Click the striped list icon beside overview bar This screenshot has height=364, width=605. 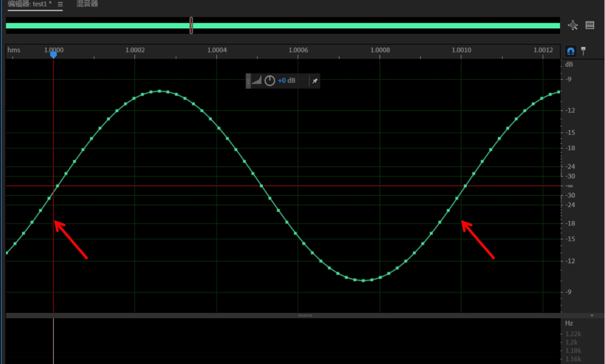click(590, 26)
